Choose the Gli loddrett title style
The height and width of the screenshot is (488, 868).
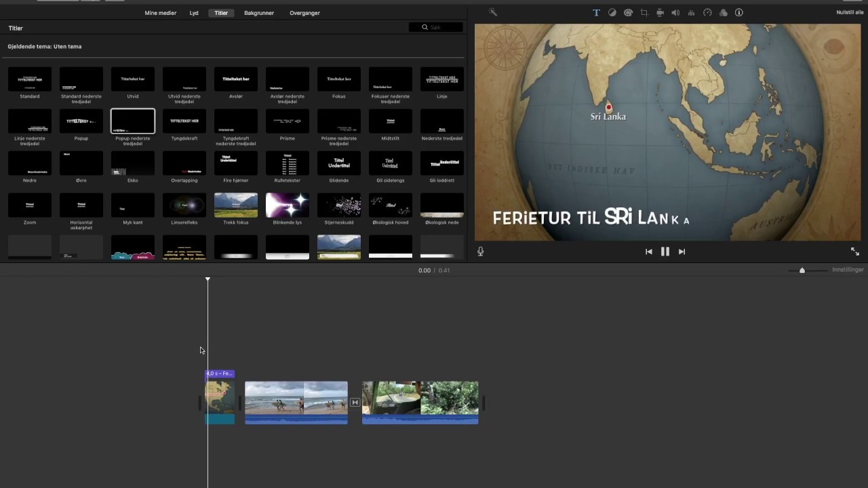tap(442, 163)
